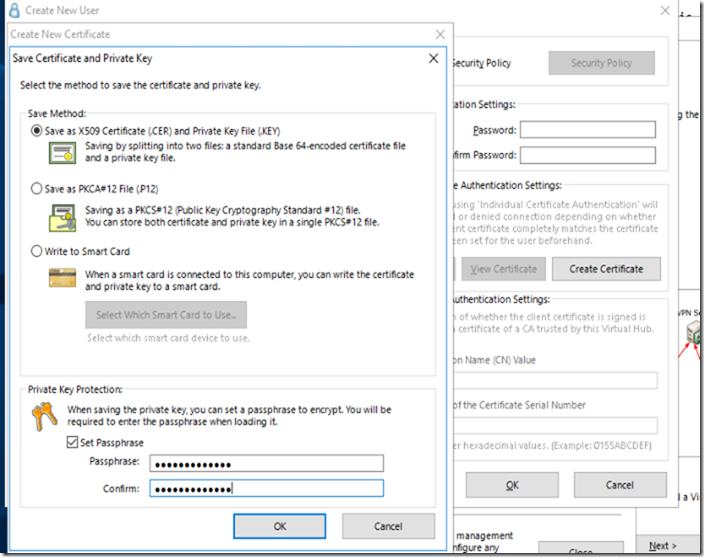
Task: Focus the Confirm passphrase field
Action: pyautogui.click(x=266, y=488)
